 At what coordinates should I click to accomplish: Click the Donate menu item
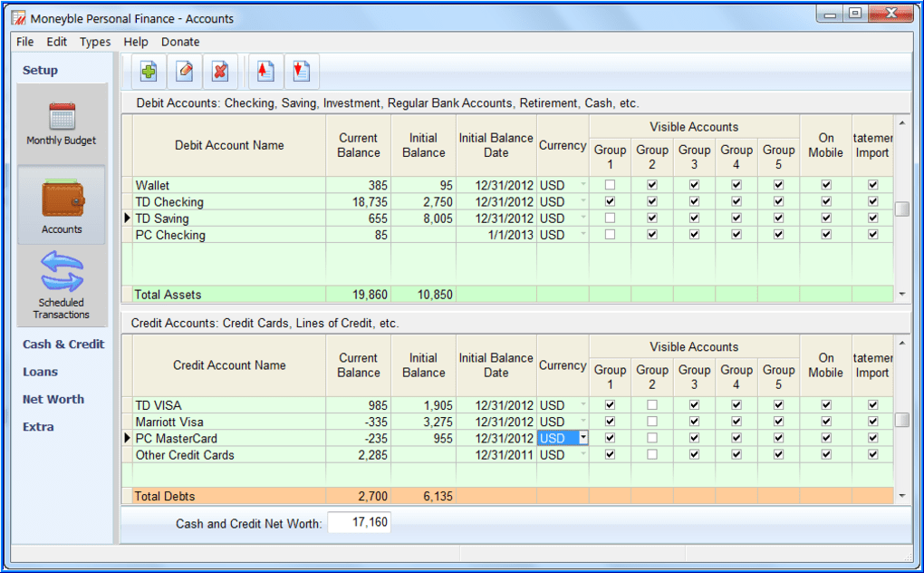point(179,42)
